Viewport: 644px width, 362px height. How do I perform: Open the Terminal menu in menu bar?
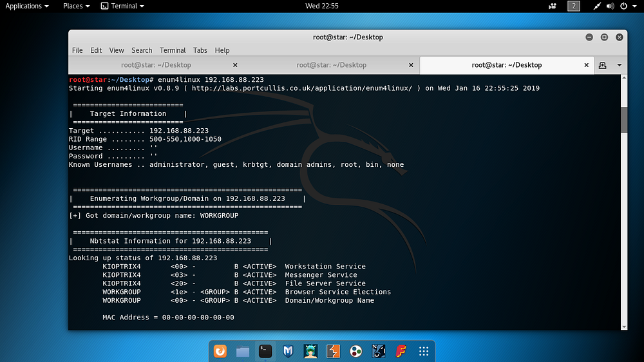click(173, 50)
